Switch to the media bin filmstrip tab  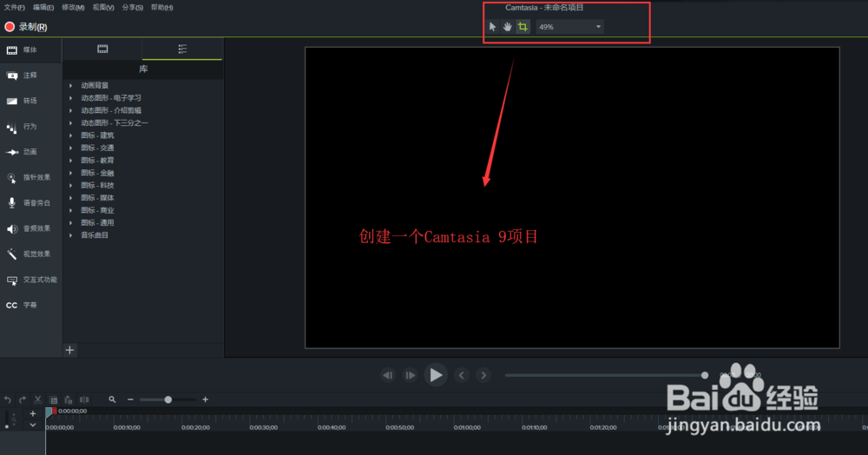pos(102,49)
